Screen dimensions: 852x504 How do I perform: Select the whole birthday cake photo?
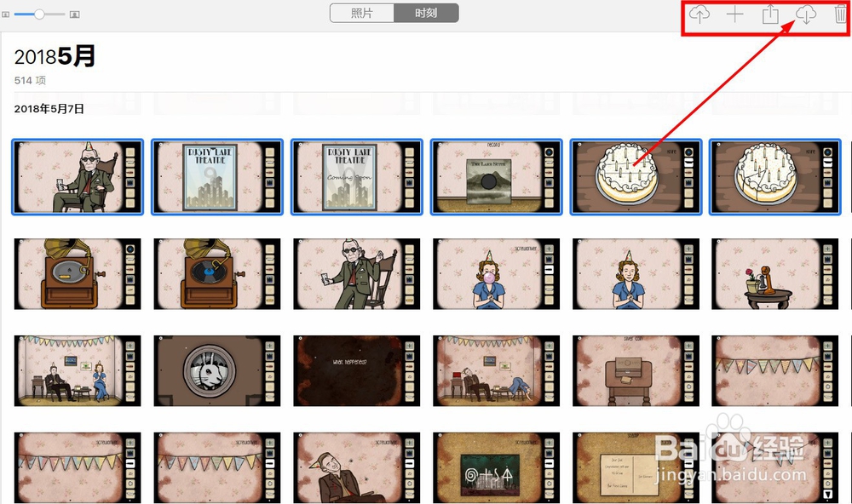tap(636, 177)
